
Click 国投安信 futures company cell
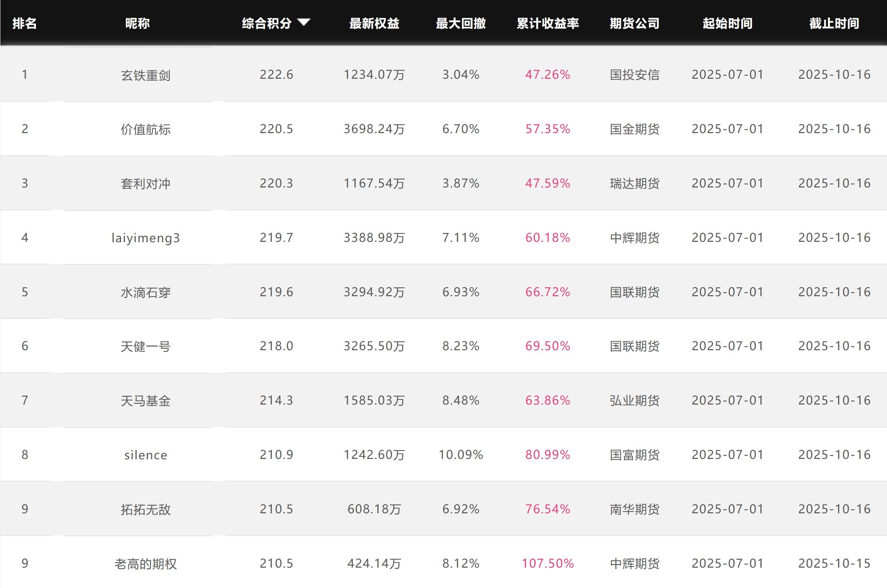click(634, 75)
